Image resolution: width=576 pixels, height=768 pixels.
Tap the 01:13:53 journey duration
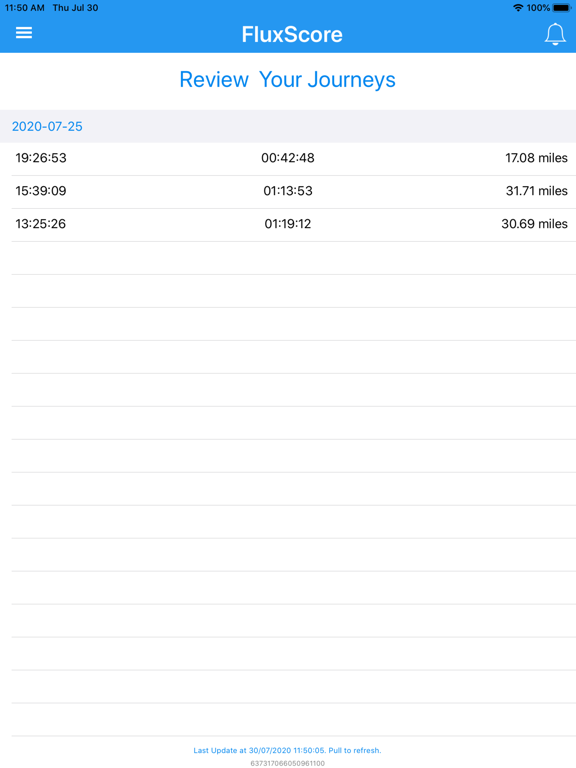(x=288, y=191)
